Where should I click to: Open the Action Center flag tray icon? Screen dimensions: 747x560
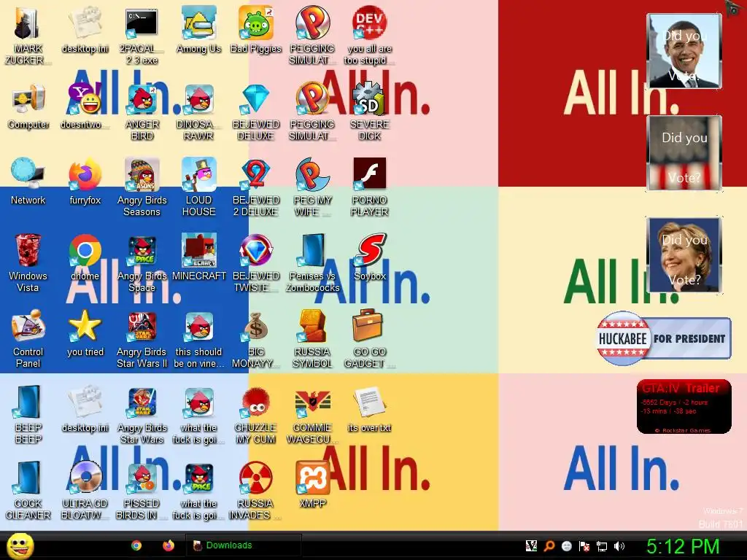(x=584, y=546)
